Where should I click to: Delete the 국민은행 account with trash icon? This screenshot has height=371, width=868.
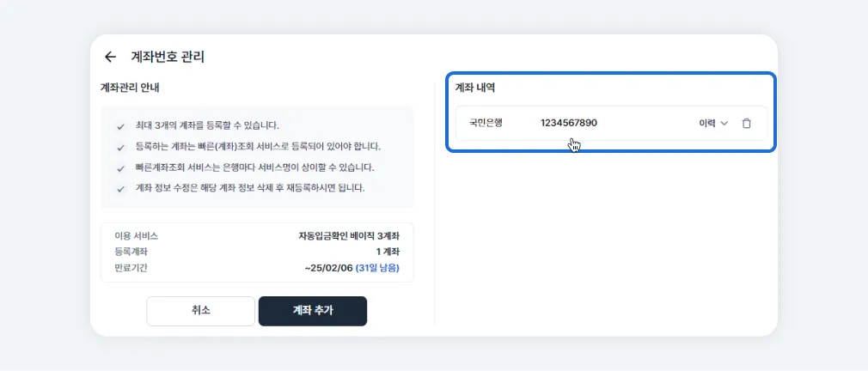tap(746, 124)
